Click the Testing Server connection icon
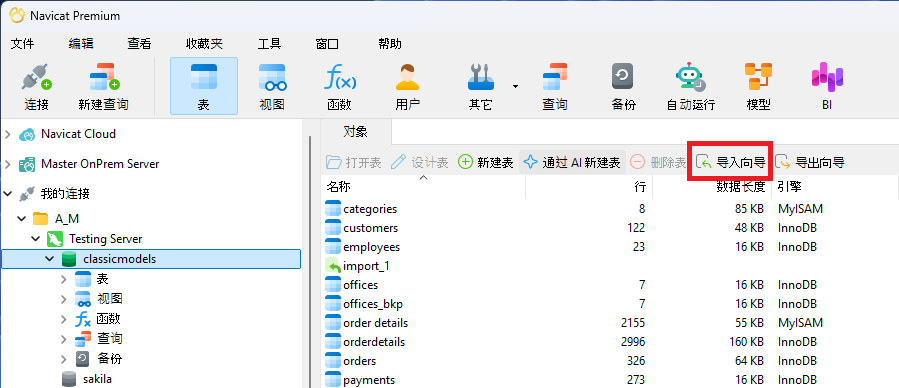 [x=55, y=239]
